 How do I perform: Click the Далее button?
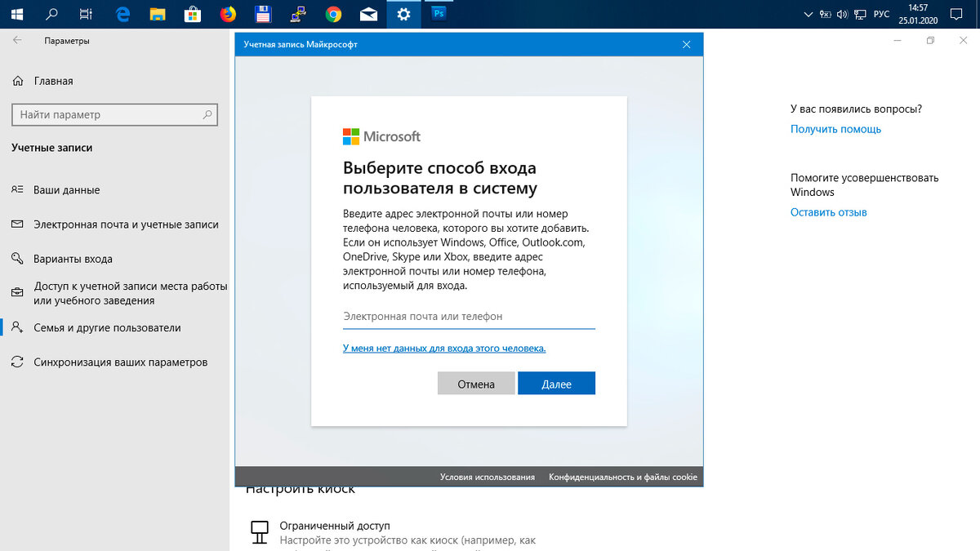pyautogui.click(x=556, y=384)
